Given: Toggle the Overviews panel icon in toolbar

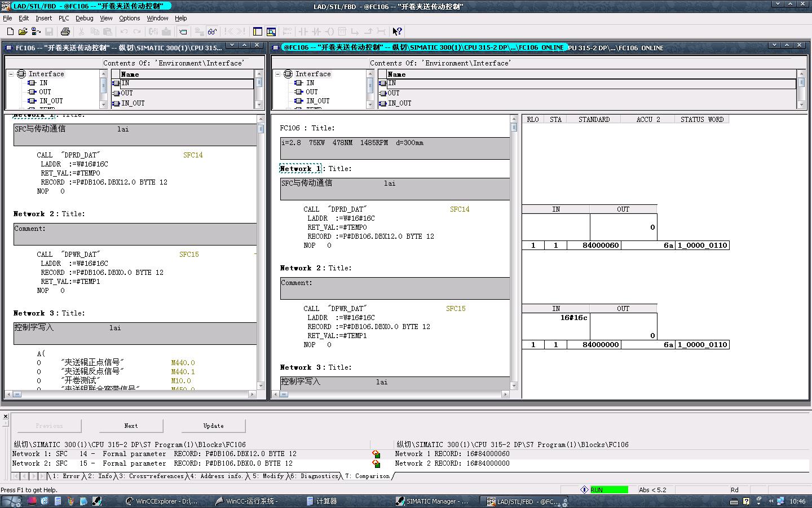Looking at the screenshot, I should click(258, 32).
